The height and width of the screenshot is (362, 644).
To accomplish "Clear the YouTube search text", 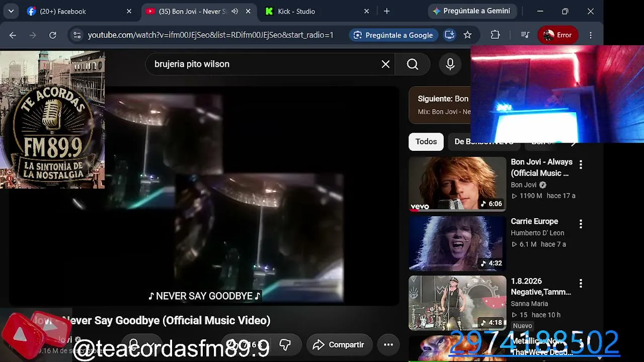I will coord(385,64).
